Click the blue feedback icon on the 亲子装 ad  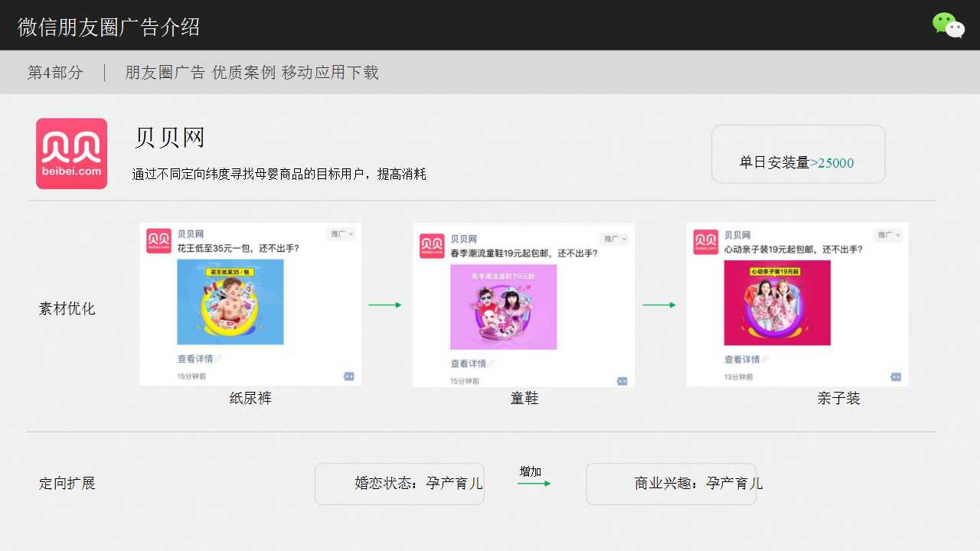tap(895, 376)
